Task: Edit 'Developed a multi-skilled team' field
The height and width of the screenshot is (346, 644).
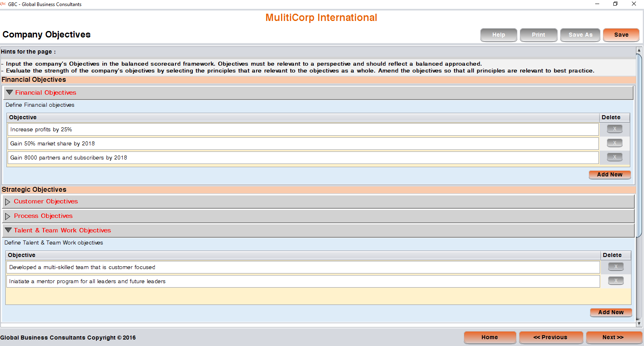Action: pos(304,267)
